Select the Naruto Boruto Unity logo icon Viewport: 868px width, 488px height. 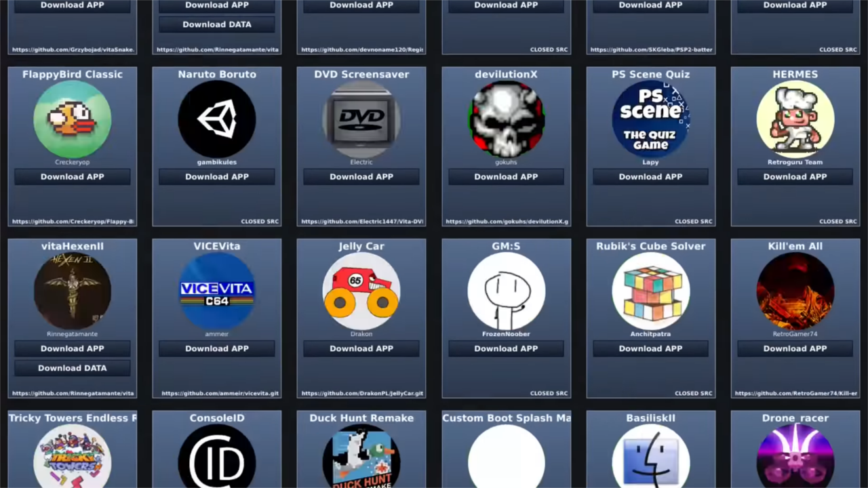point(216,119)
